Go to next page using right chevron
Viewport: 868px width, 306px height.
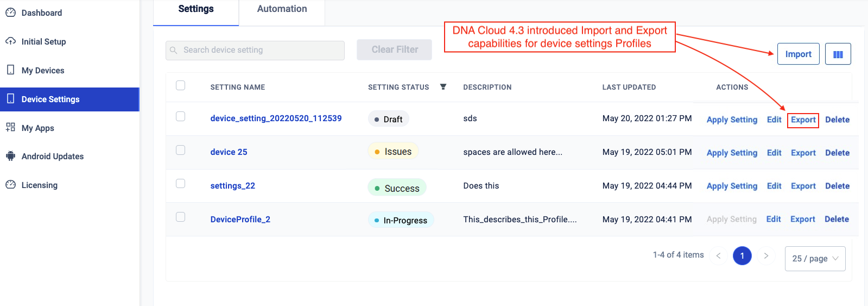(766, 256)
